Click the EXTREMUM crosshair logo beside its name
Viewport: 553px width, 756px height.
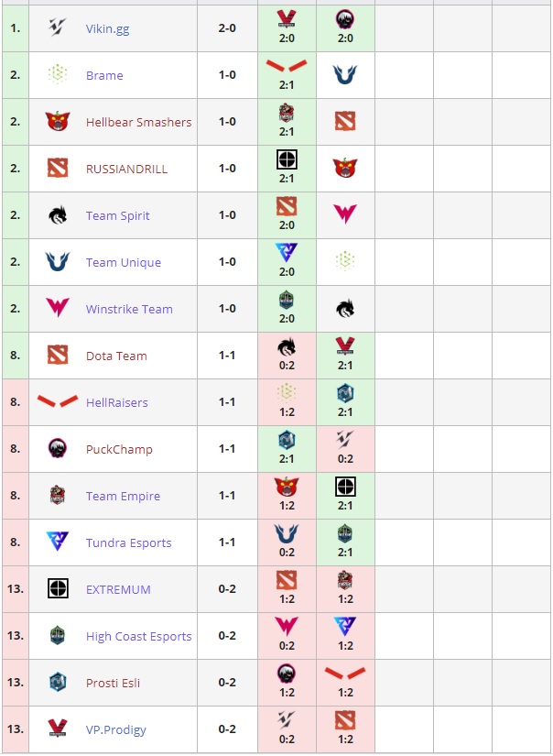tap(58, 589)
